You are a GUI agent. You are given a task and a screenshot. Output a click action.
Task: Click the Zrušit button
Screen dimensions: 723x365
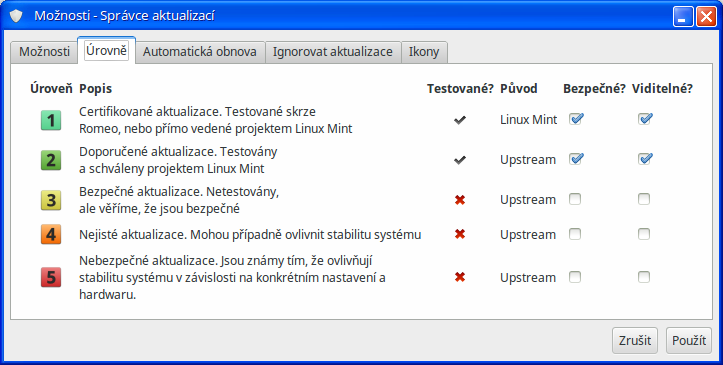[x=635, y=341]
